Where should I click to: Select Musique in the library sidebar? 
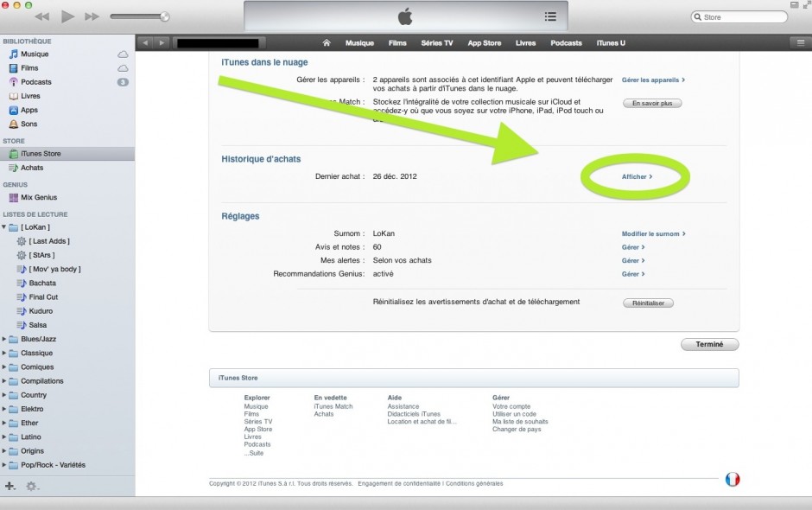tap(35, 54)
